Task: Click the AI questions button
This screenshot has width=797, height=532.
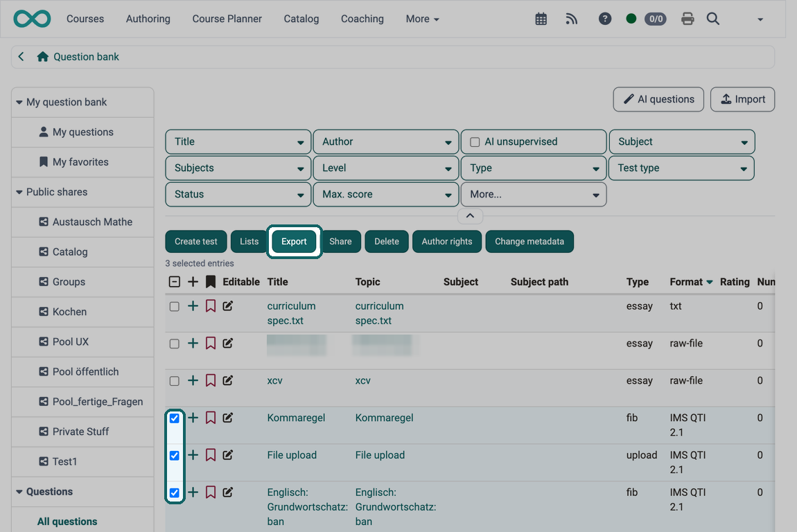Action: pos(658,99)
